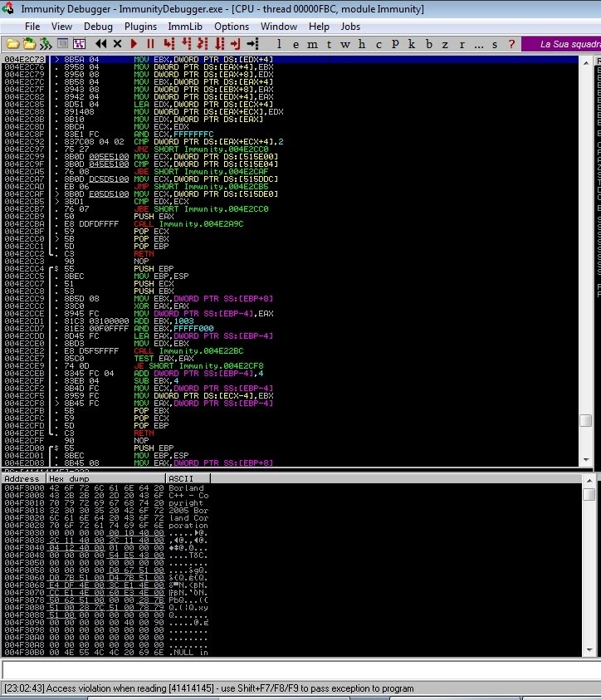This screenshot has height=700, width=601.
Task: Click disassembly scrollbar down arrow
Action: pyautogui.click(x=586, y=460)
